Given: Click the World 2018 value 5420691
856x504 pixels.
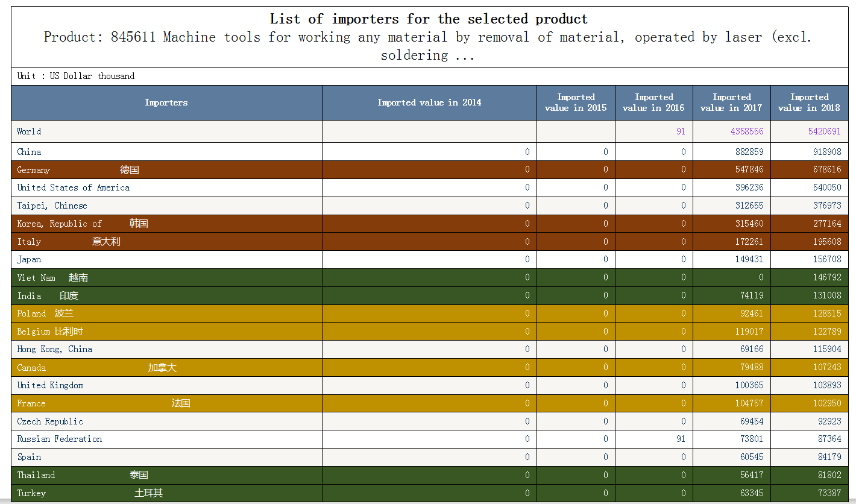Looking at the screenshot, I should pyautogui.click(x=824, y=131).
